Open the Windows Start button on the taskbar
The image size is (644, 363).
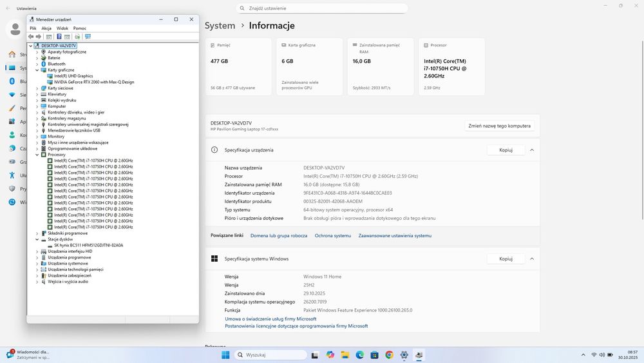coord(225,355)
